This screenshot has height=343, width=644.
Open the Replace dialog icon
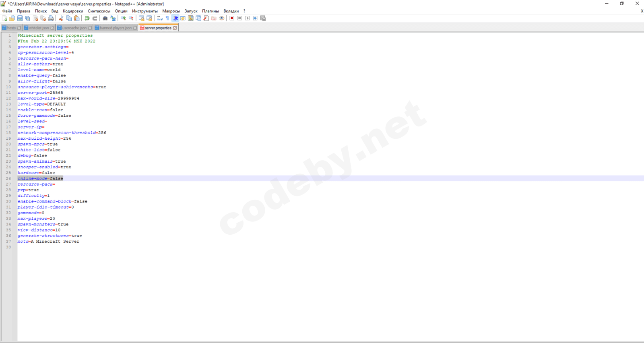click(x=113, y=18)
